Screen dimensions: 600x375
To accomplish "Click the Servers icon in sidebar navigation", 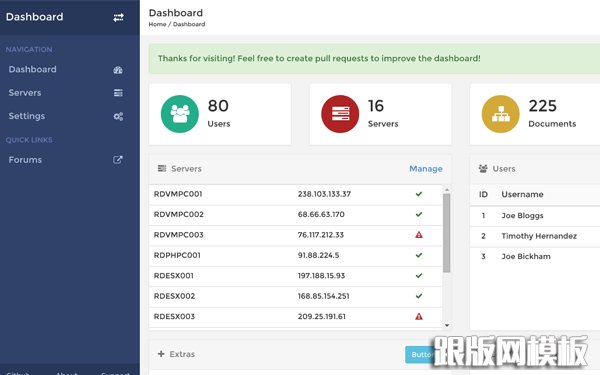I will [118, 93].
